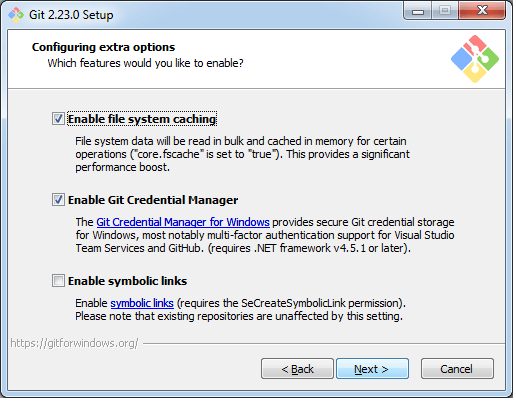The height and width of the screenshot is (401, 516).
Task: Minimize the Git Setup window
Action: pos(418,11)
